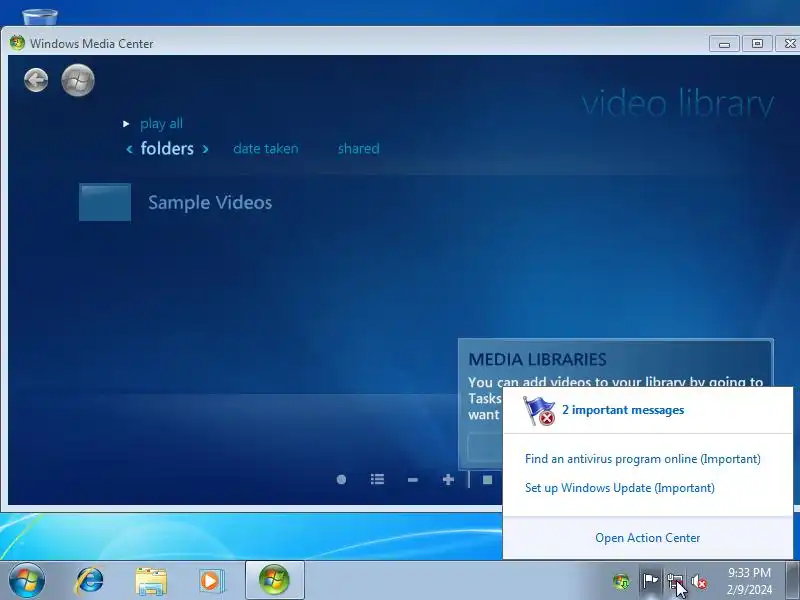Screen dimensions: 800x600
Task: Click the stop button in transport controls
Action: click(487, 480)
